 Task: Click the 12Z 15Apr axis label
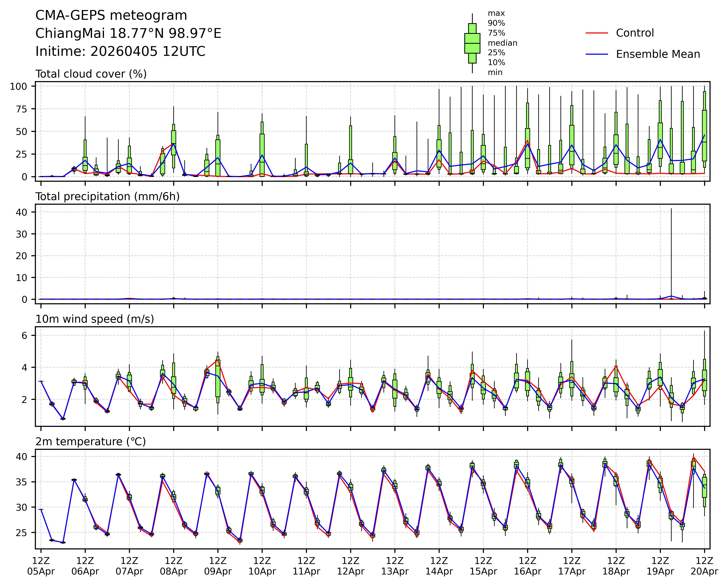pos(483,566)
